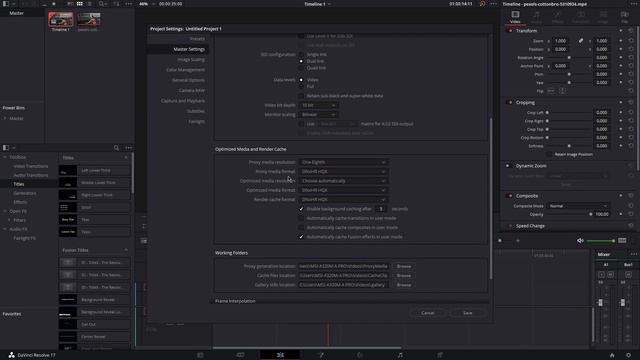Select Full data levels option

(x=301, y=87)
